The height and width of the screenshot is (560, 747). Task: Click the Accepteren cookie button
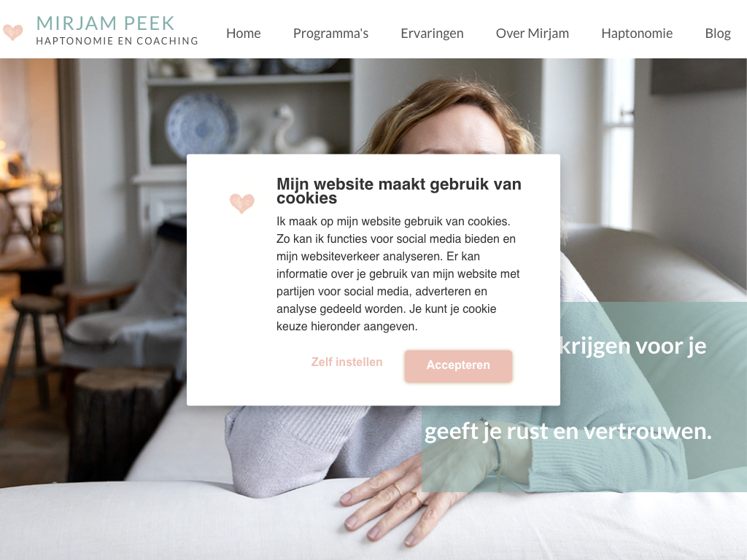click(458, 365)
